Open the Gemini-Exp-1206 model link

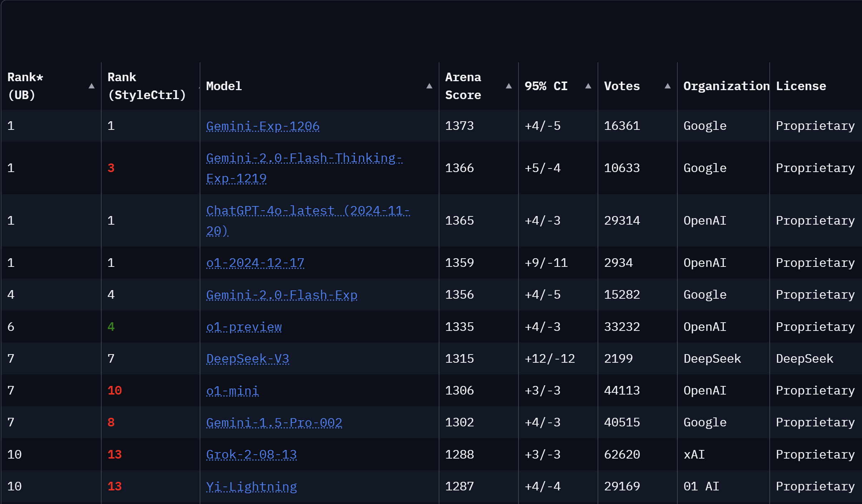[263, 126]
